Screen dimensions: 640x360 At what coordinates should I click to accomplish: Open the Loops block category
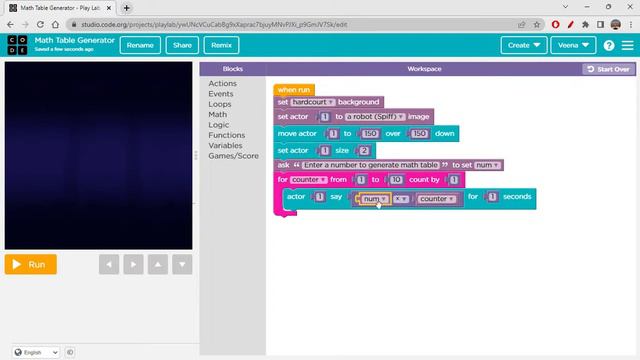(220, 104)
